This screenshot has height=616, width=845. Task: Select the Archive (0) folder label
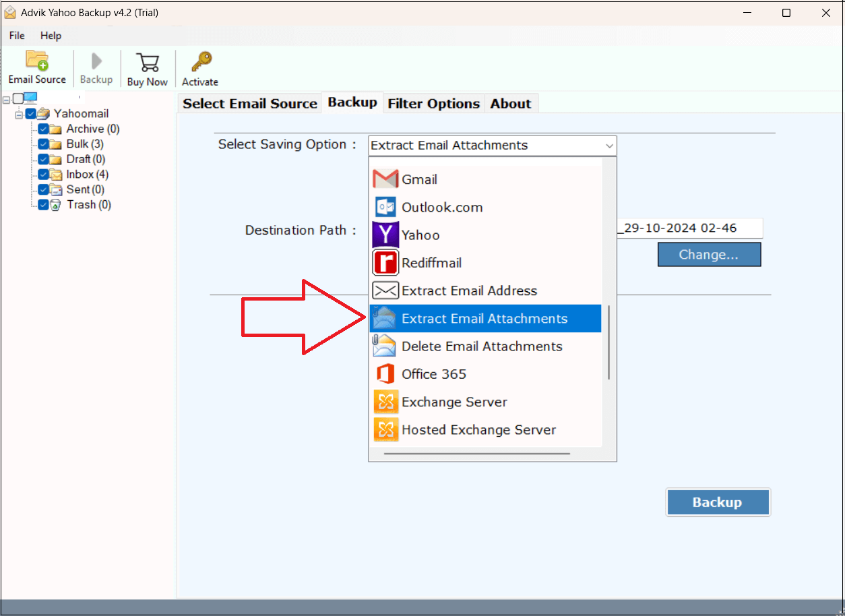93,129
